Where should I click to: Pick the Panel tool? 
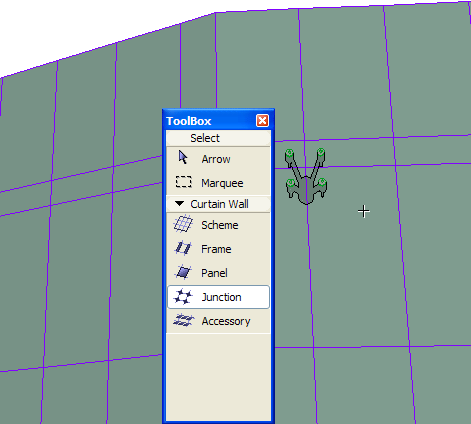click(x=218, y=273)
